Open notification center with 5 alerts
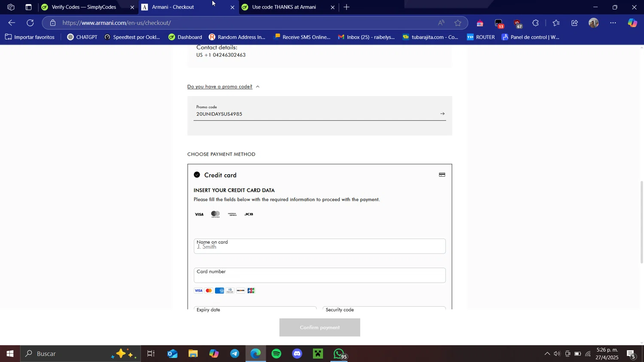Screen dimensions: 644x362 click(631, 354)
